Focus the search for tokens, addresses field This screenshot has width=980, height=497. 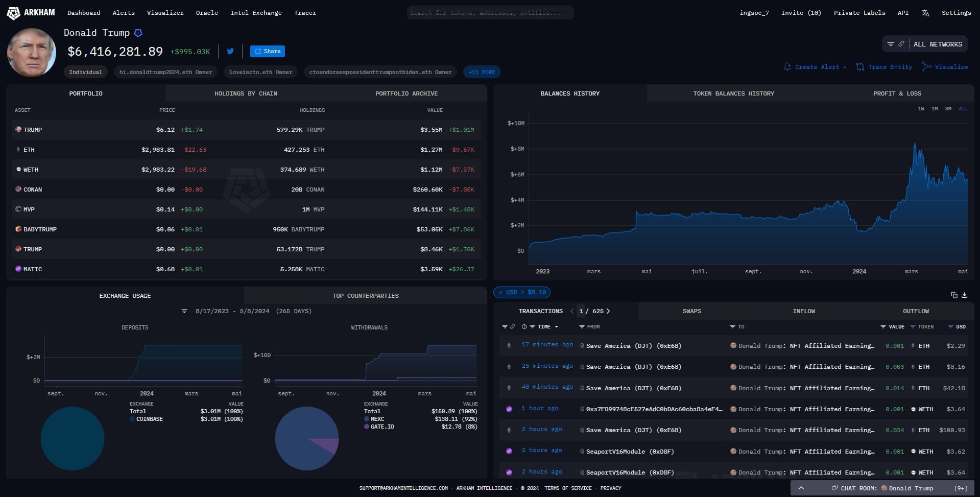pos(490,13)
